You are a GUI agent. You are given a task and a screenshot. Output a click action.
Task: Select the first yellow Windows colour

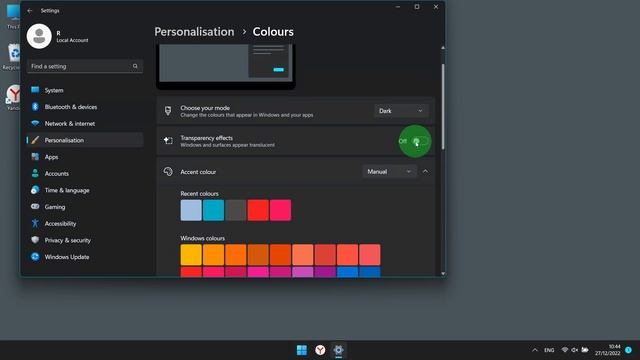[191, 255]
